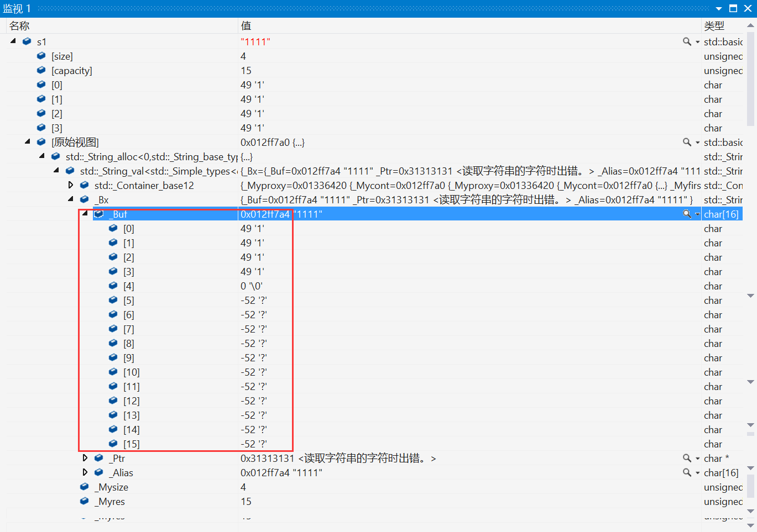This screenshot has height=532, width=757.
Task: Collapse the std::_String_alloc node
Action: 41,156
